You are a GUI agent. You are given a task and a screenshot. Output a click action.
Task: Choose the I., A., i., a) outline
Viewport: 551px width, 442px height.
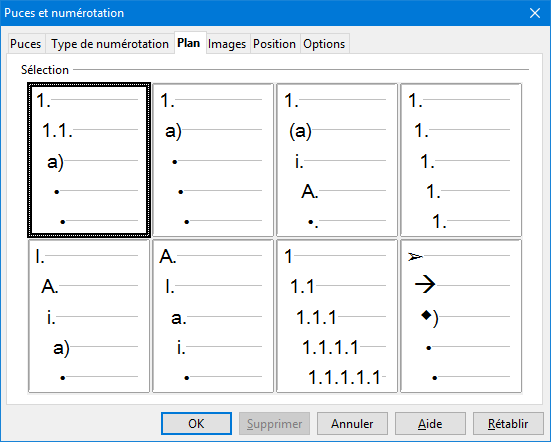click(89, 316)
